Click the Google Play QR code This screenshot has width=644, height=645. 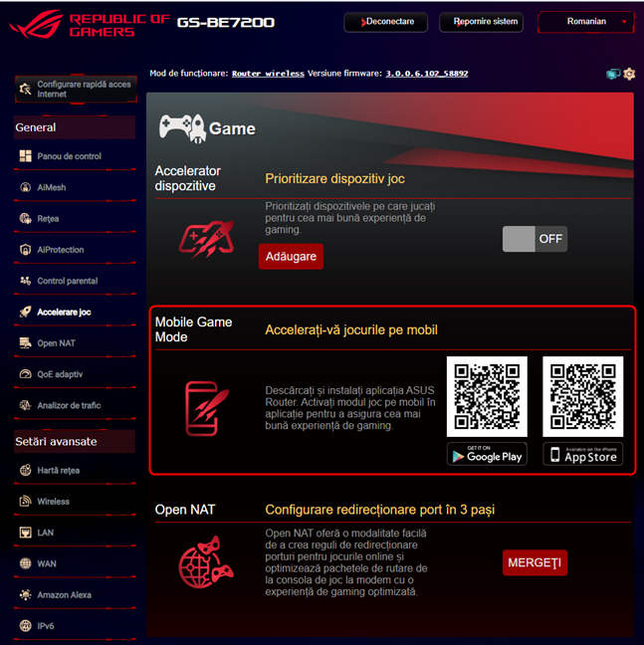coord(487,396)
